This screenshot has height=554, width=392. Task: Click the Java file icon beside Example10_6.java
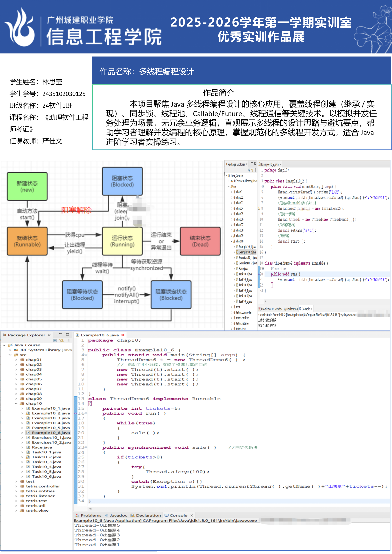[x=28, y=433]
